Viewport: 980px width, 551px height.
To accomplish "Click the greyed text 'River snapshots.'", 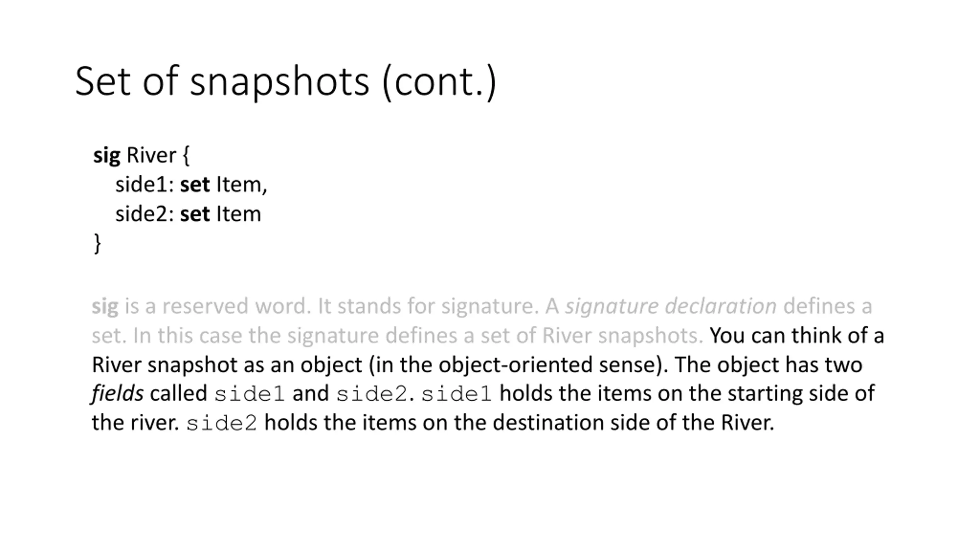I will point(622,336).
